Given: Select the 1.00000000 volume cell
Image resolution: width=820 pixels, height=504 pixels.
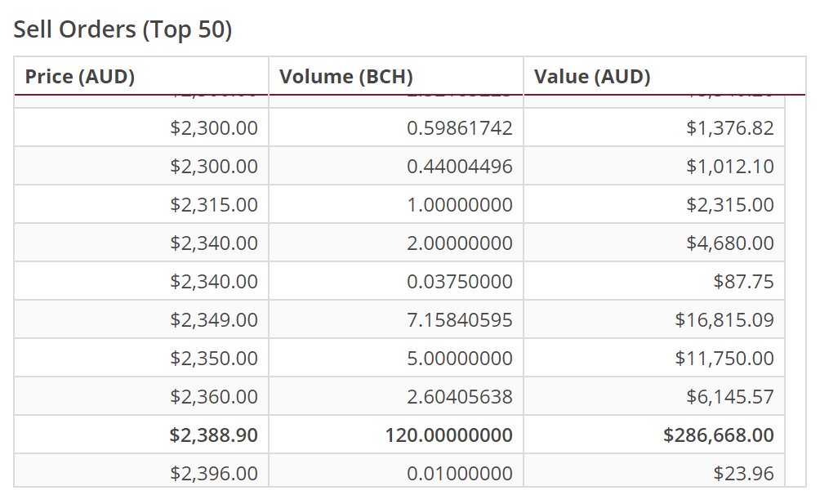Looking at the screenshot, I should [x=460, y=205].
